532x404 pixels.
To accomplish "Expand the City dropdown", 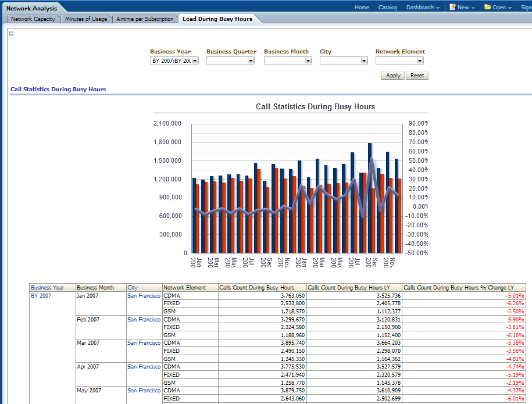I will pos(364,60).
